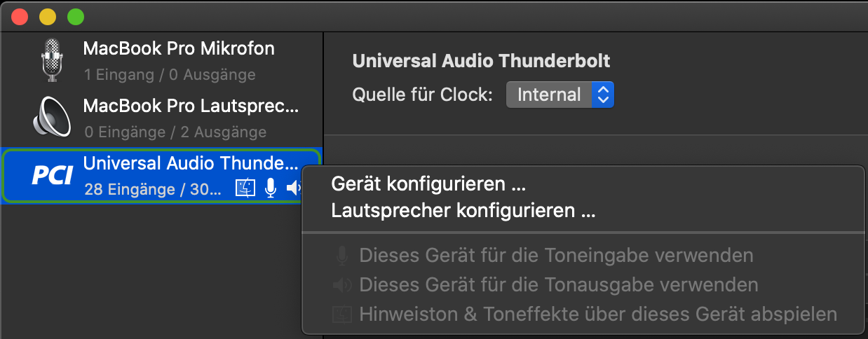
Task: Open the Quelle für Clock dropdown
Action: pyautogui.click(x=560, y=95)
